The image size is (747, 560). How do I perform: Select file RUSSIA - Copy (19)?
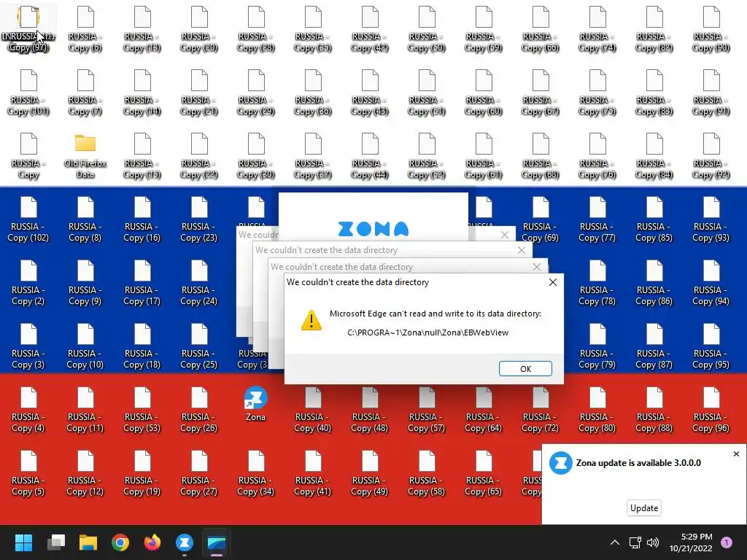point(142,472)
